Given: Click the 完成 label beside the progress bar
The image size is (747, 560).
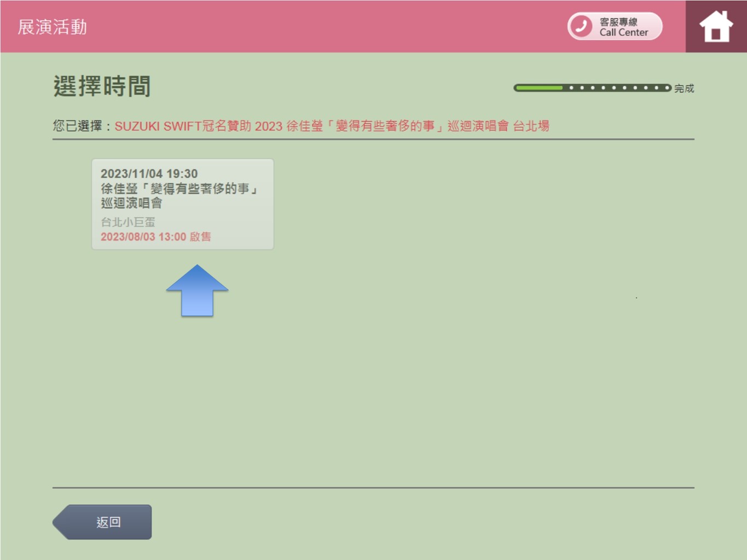Looking at the screenshot, I should (684, 89).
